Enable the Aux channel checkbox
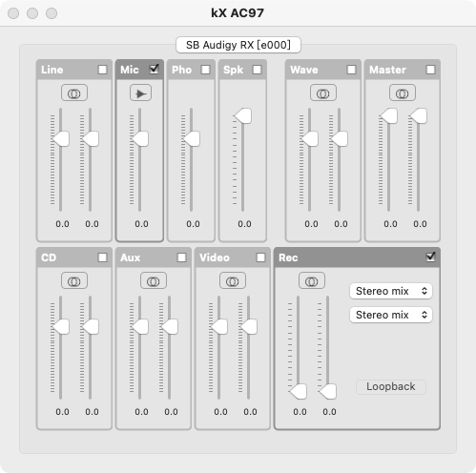Viewport: 476px width, 473px height. (181, 257)
